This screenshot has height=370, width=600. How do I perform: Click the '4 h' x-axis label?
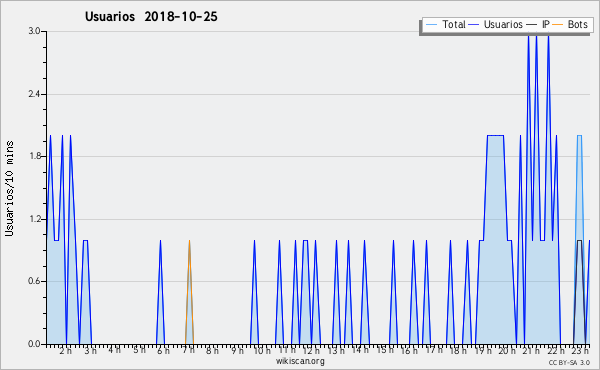coord(114,350)
